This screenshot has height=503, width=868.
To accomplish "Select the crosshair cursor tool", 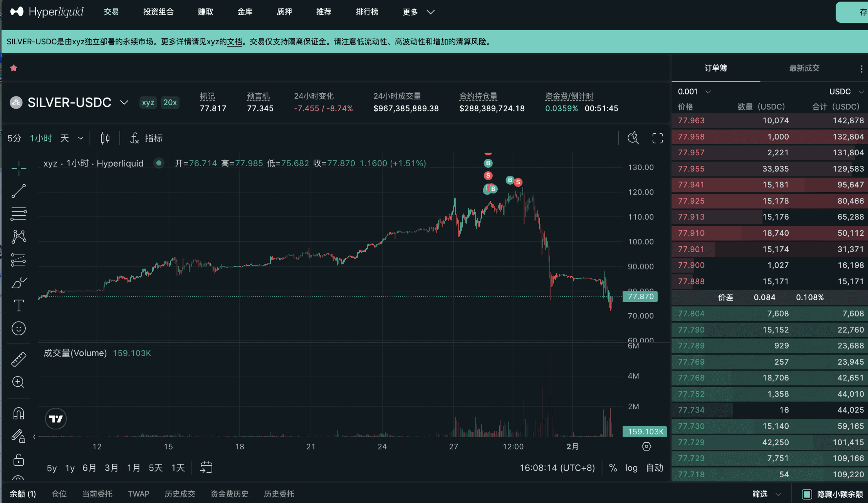I will [18, 168].
